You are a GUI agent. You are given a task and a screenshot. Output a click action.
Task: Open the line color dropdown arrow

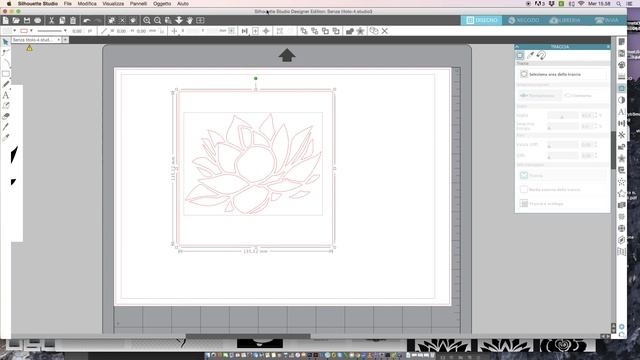[x=31, y=31]
